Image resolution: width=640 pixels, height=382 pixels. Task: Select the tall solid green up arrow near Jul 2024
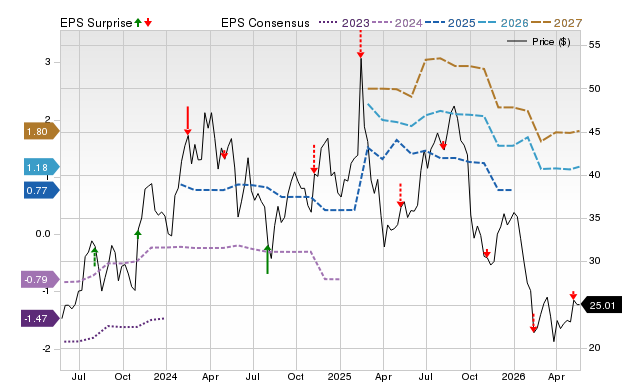click(267, 259)
